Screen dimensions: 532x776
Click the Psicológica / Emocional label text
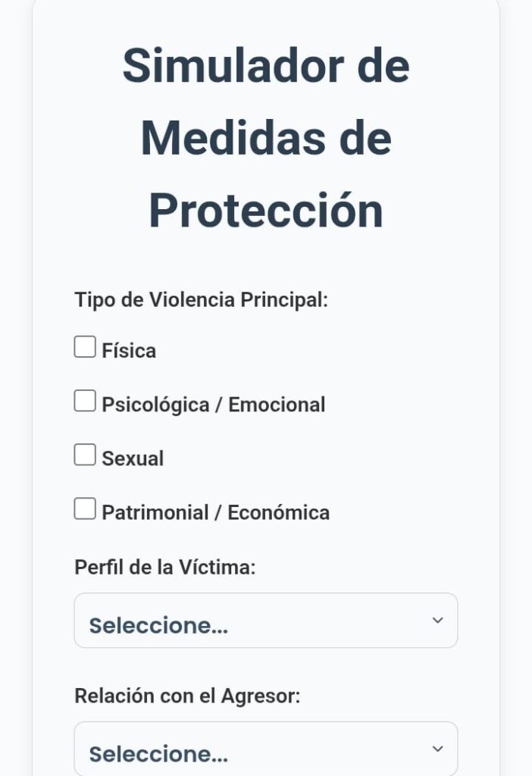tap(214, 405)
